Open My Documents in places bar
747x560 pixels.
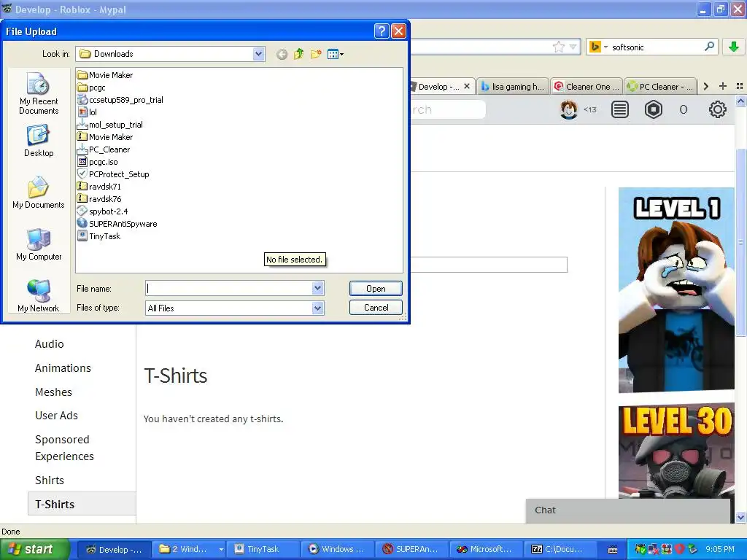[39, 192]
